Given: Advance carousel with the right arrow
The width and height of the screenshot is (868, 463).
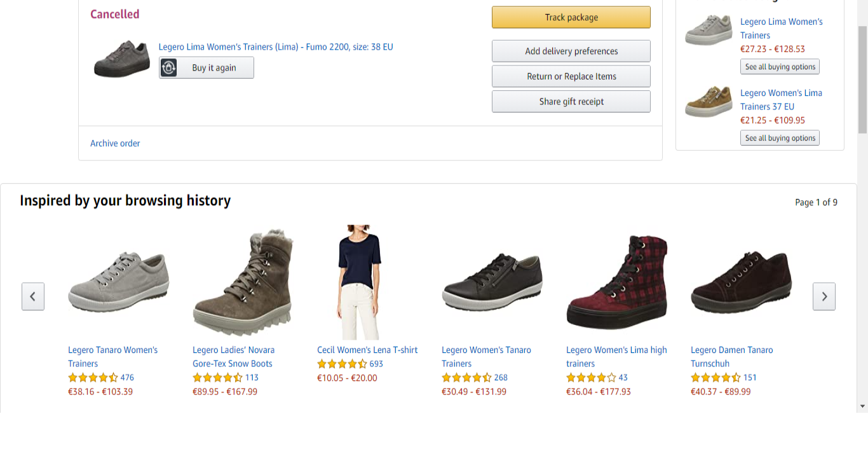Looking at the screenshot, I should [x=824, y=296].
